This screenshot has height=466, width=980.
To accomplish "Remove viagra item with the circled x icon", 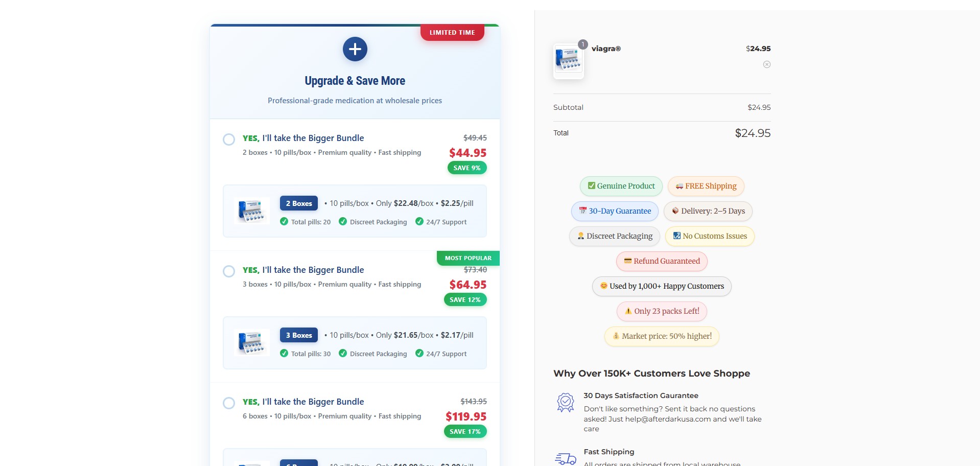I will tap(766, 64).
